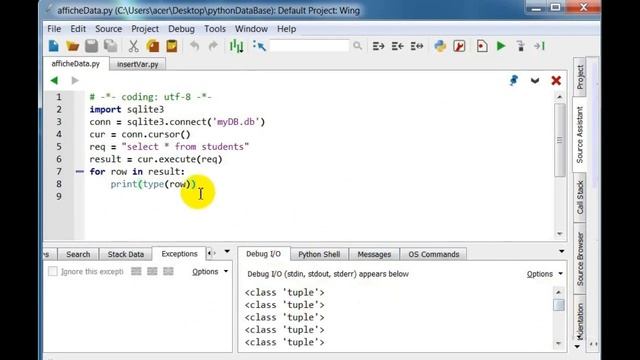Open the vertical Source Assistant side tab

pyautogui.click(x=580, y=135)
